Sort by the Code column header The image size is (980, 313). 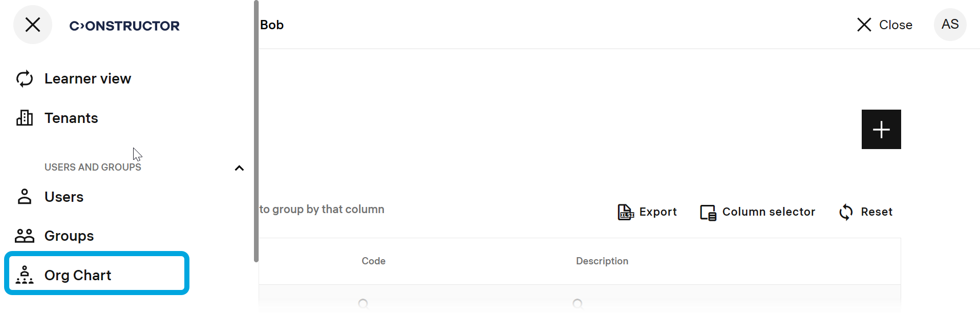(x=373, y=261)
